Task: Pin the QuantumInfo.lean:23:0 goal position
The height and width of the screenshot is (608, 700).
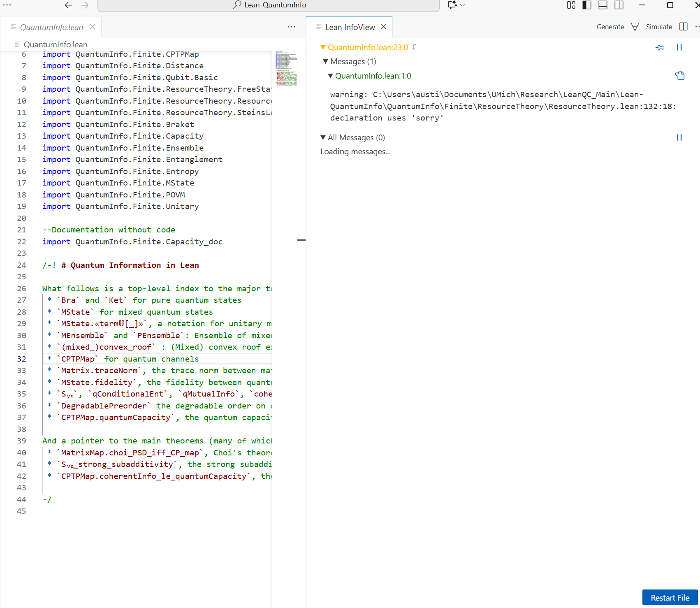Action: (x=660, y=48)
